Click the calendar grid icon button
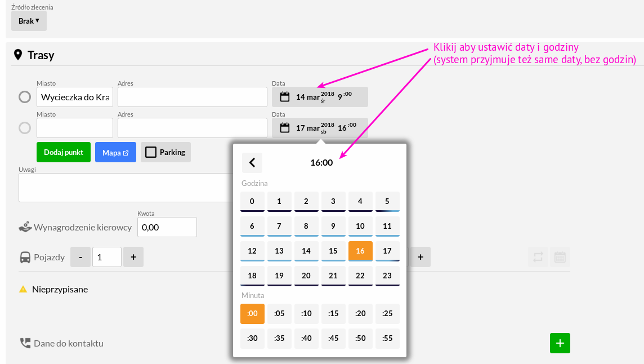 coord(560,257)
